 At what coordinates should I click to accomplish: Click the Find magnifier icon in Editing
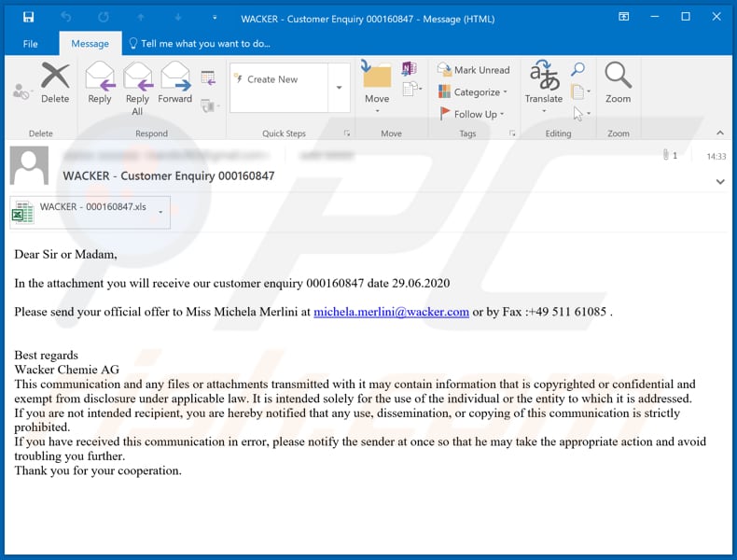pyautogui.click(x=577, y=70)
